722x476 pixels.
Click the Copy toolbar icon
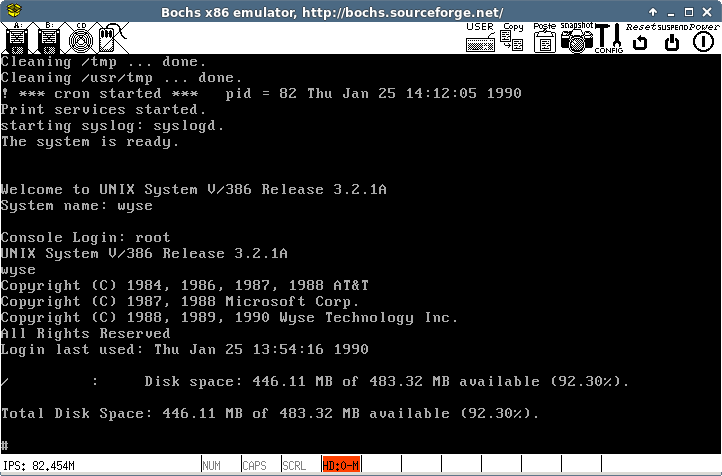(512, 37)
